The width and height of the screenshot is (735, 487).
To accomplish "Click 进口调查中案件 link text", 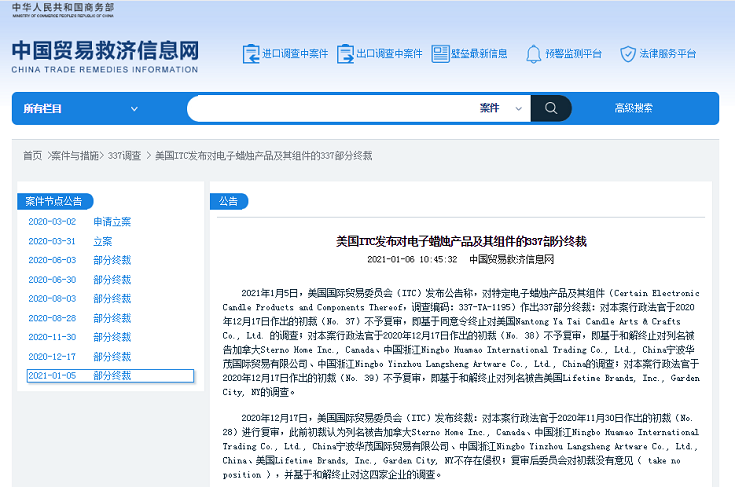I will [295, 54].
